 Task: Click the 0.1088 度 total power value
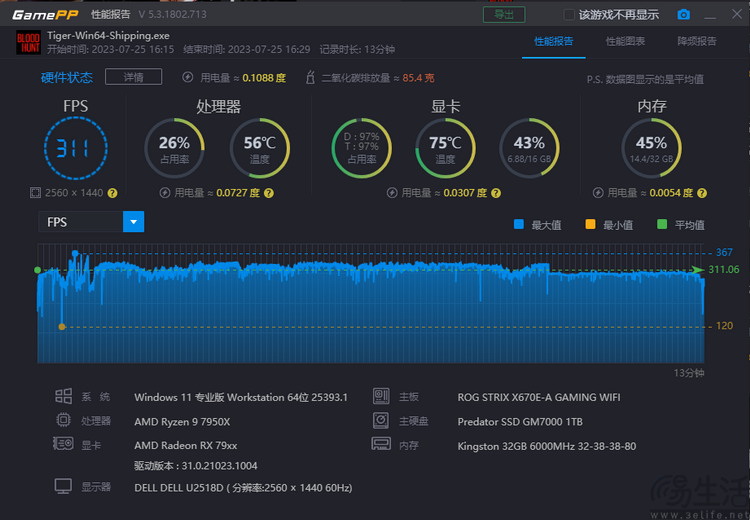click(264, 77)
